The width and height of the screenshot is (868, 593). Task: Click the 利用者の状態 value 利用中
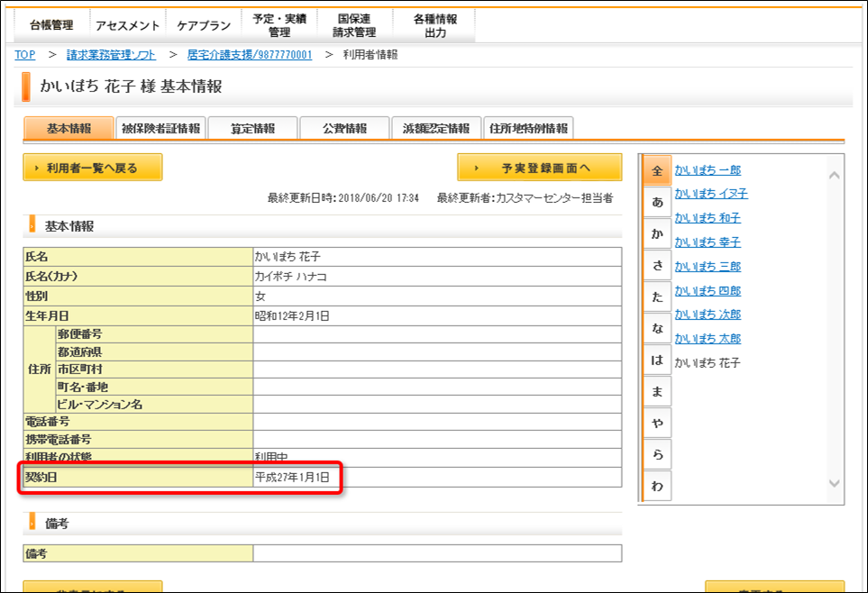coord(271,457)
